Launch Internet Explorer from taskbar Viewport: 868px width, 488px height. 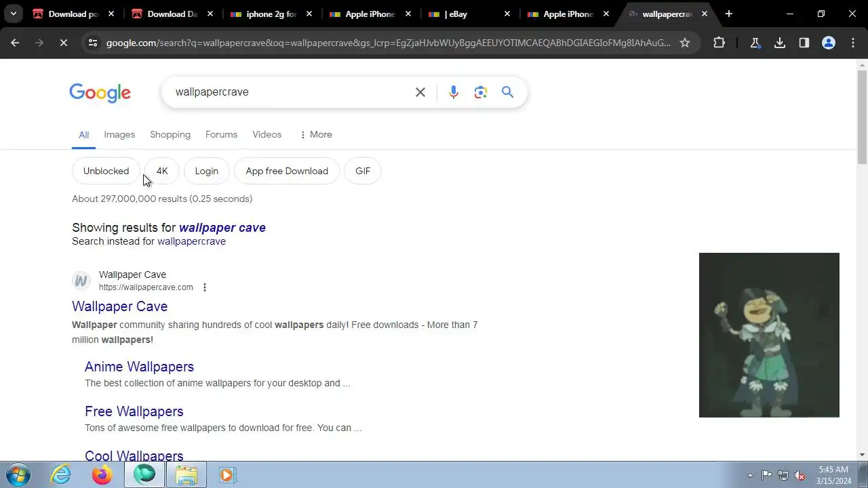click(x=61, y=474)
